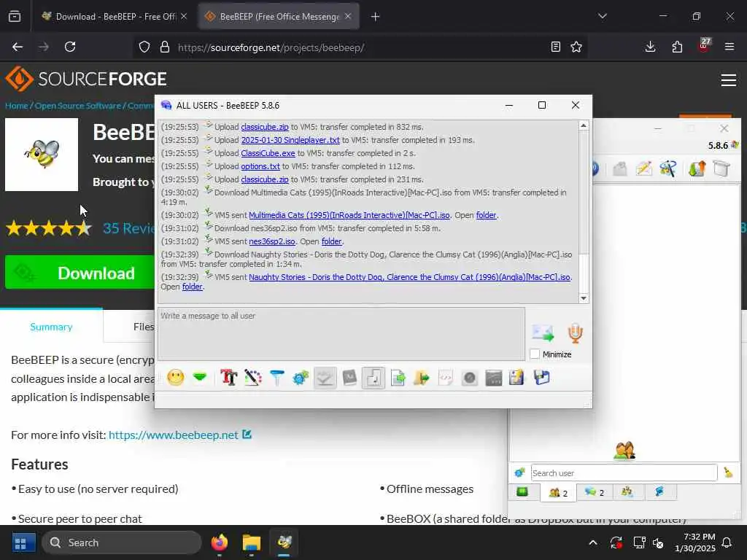
Task: Click the chat log scrollbar down arrow
Action: 584,298
